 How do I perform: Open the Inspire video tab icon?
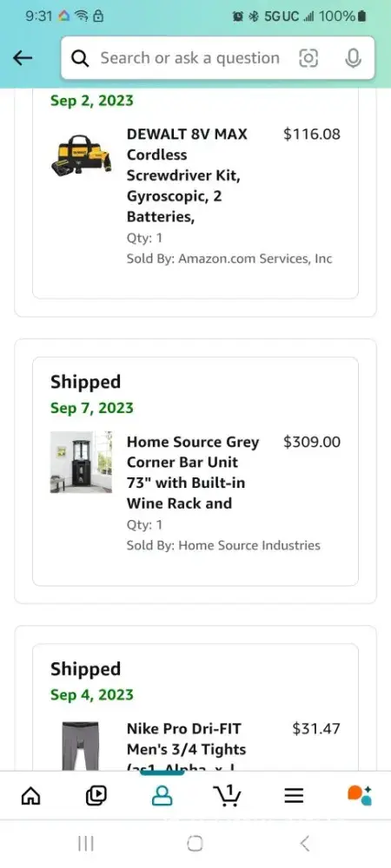[x=96, y=795]
